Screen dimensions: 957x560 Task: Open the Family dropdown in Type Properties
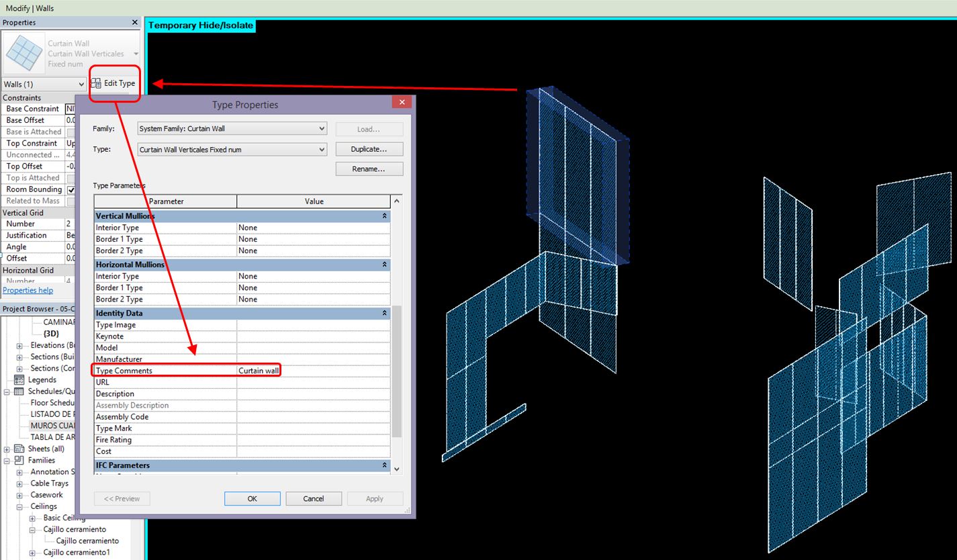[321, 128]
